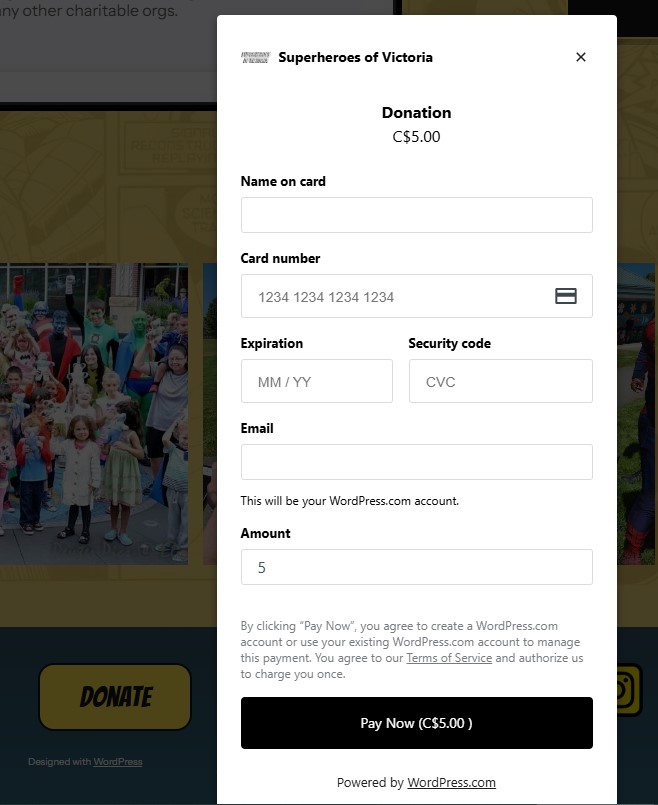Click the Instagram icon in the footer
Screen dimensions: 658x805
629,689
